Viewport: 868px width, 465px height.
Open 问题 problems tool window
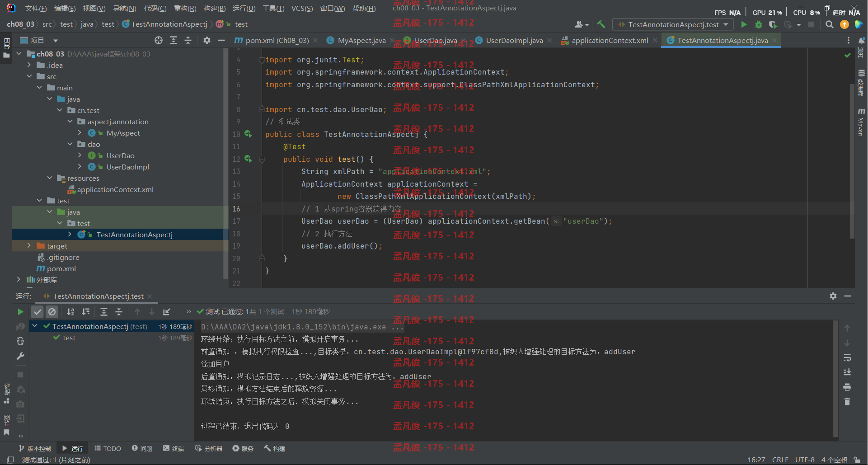[142, 449]
